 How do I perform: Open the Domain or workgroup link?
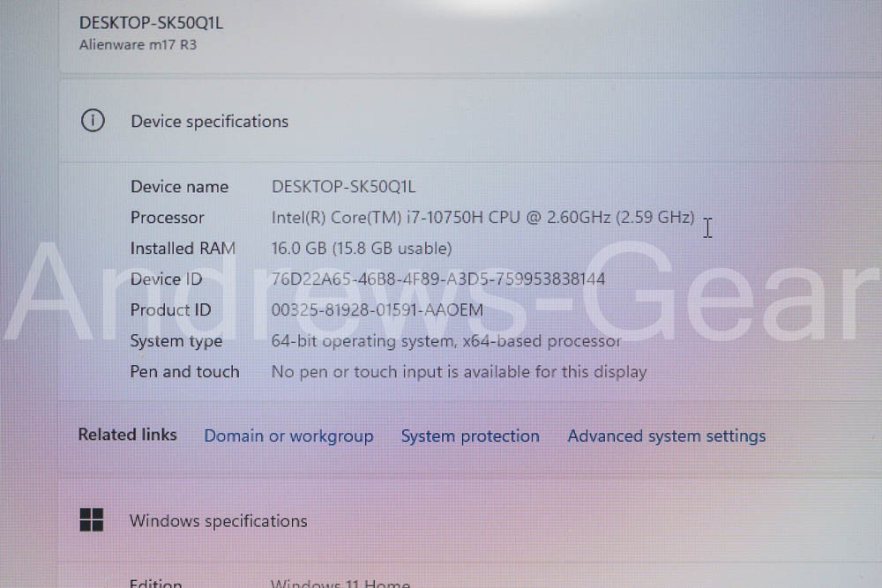(288, 436)
